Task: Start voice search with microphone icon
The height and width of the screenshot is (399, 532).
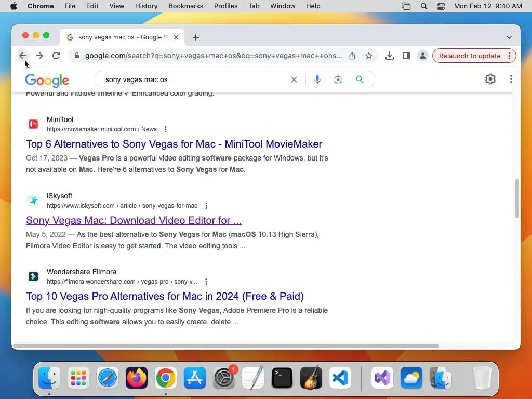Action: [317, 79]
